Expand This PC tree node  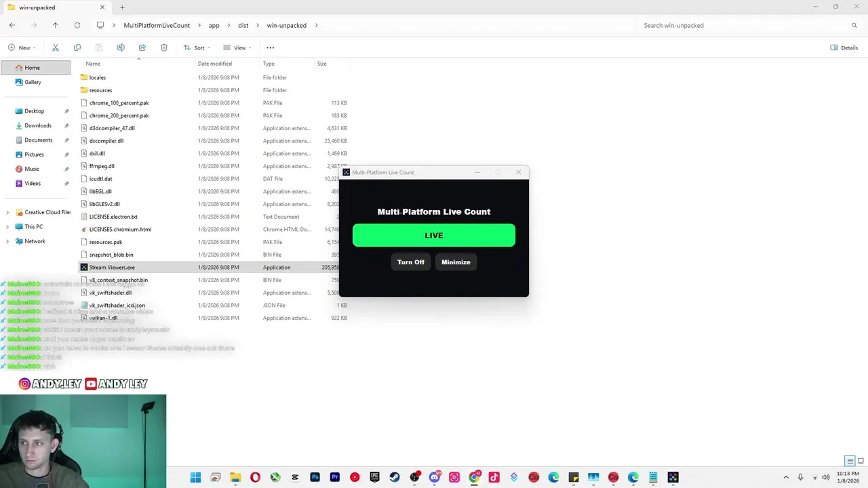(7, 226)
